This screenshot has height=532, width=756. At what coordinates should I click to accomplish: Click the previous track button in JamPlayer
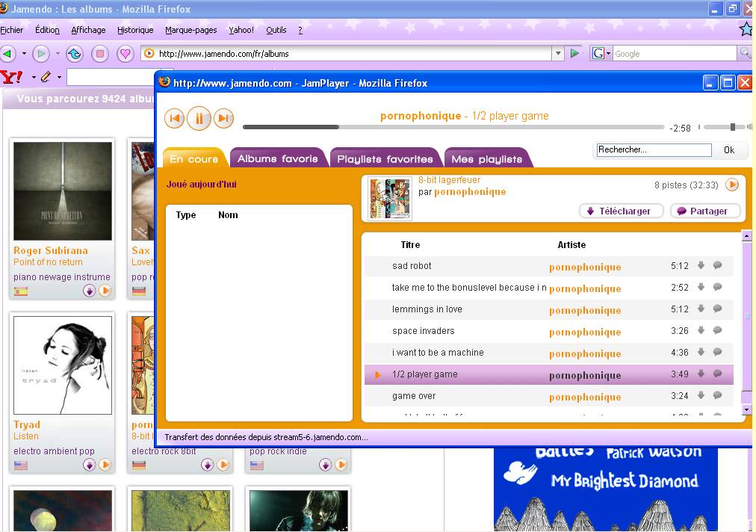(x=174, y=118)
